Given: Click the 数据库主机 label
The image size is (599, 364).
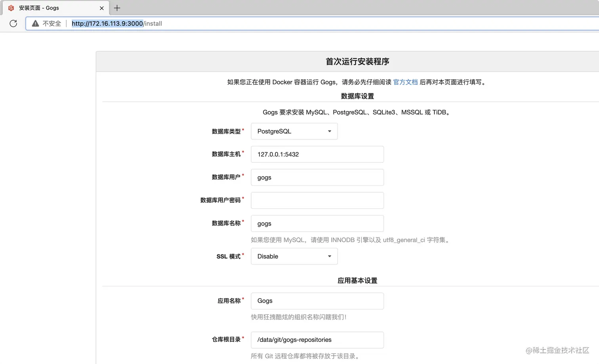Looking at the screenshot, I should (226, 154).
